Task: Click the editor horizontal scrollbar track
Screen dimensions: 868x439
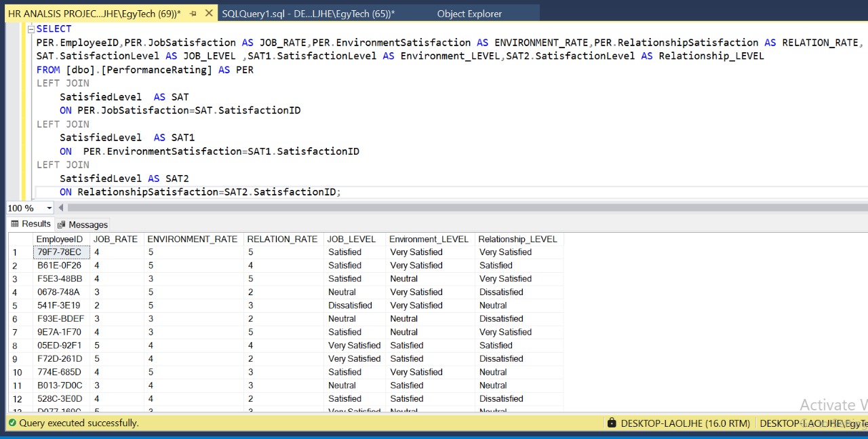Action: pos(468,208)
